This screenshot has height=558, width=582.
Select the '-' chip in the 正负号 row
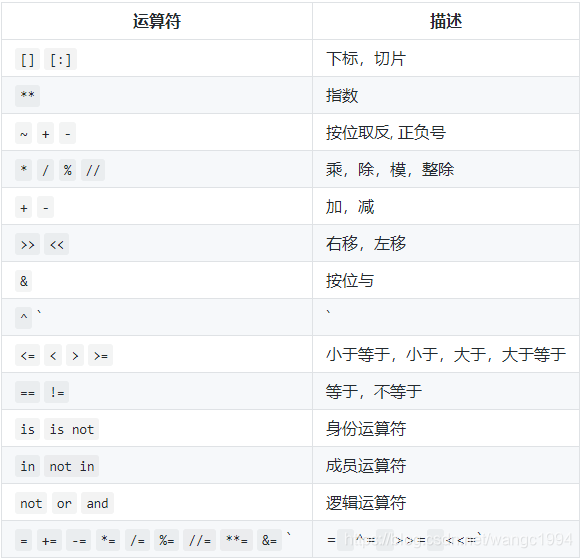point(68,133)
